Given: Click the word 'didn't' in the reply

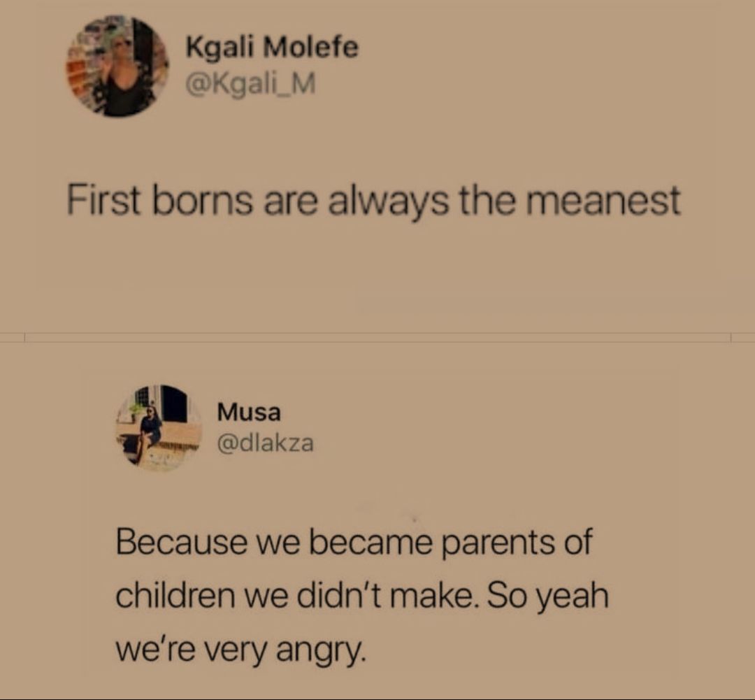Looking at the screenshot, I should pyautogui.click(x=340, y=598).
